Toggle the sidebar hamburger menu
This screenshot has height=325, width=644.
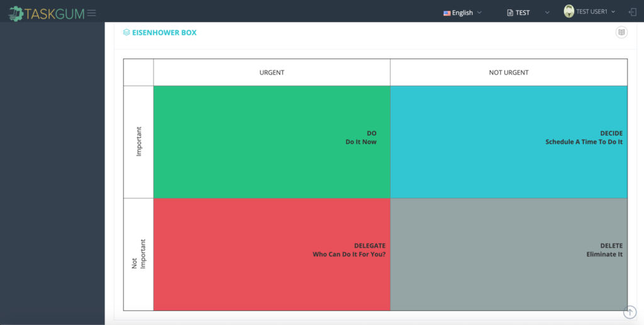[x=92, y=13]
